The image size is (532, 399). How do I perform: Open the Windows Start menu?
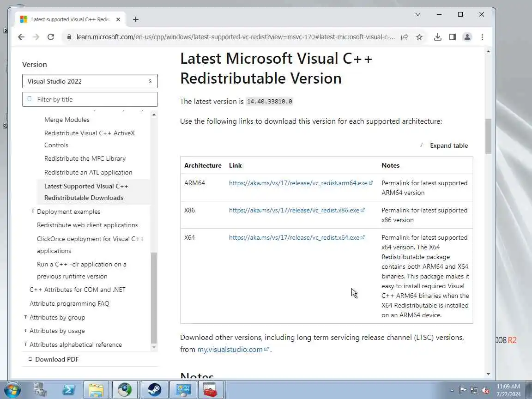pos(12,389)
